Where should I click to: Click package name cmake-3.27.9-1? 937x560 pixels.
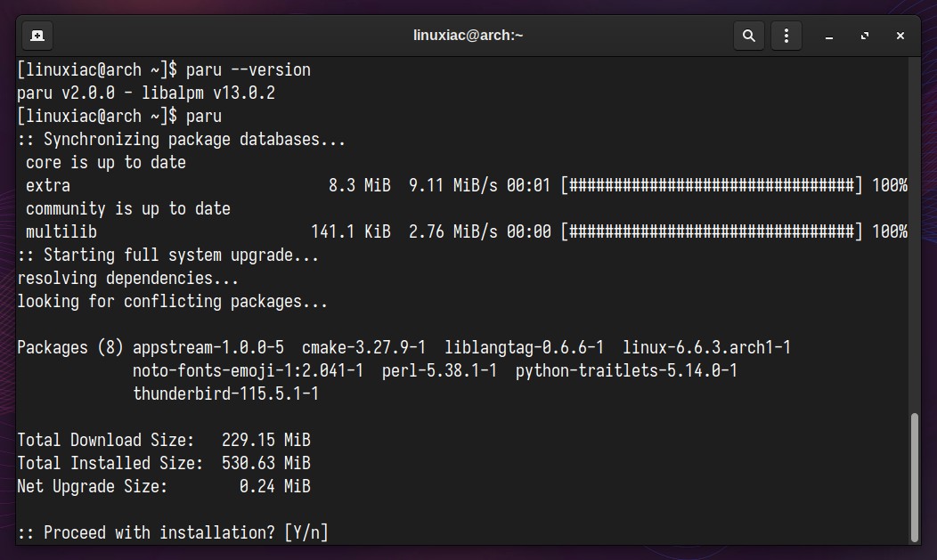[364, 347]
